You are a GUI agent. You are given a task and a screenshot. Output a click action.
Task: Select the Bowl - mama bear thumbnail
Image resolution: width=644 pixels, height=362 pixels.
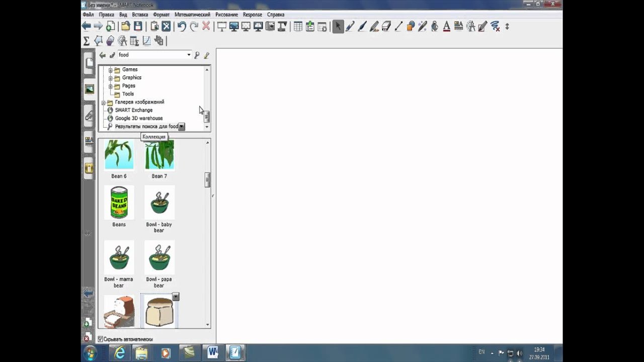tap(119, 257)
